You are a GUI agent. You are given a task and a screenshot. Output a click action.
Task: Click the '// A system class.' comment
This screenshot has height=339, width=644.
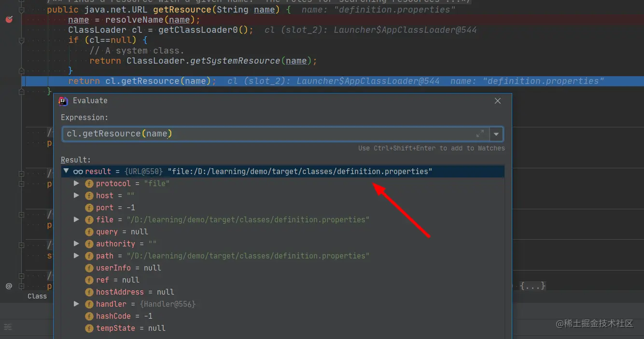137,51
